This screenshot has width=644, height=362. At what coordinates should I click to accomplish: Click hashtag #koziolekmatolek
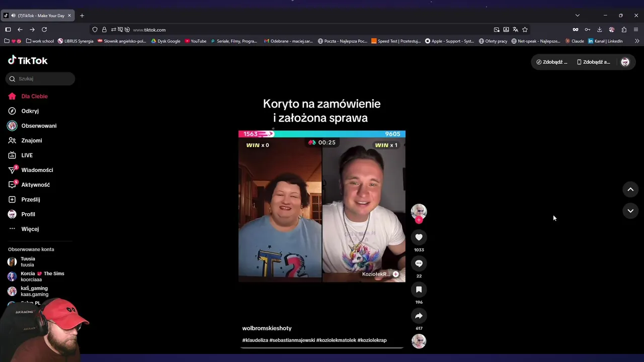(336, 340)
